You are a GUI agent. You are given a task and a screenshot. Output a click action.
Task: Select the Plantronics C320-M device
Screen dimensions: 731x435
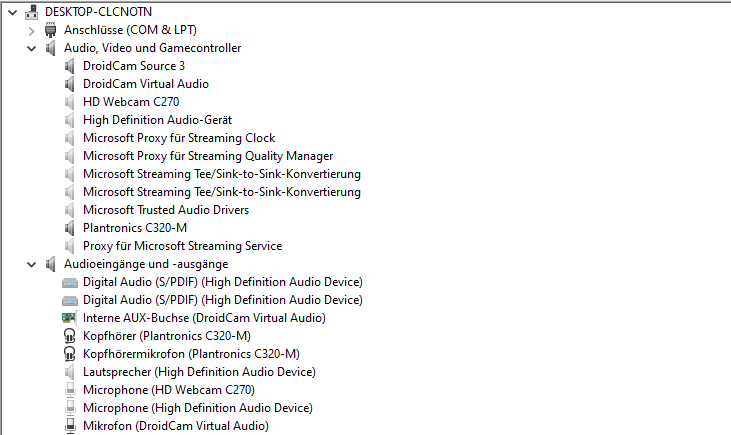135,228
